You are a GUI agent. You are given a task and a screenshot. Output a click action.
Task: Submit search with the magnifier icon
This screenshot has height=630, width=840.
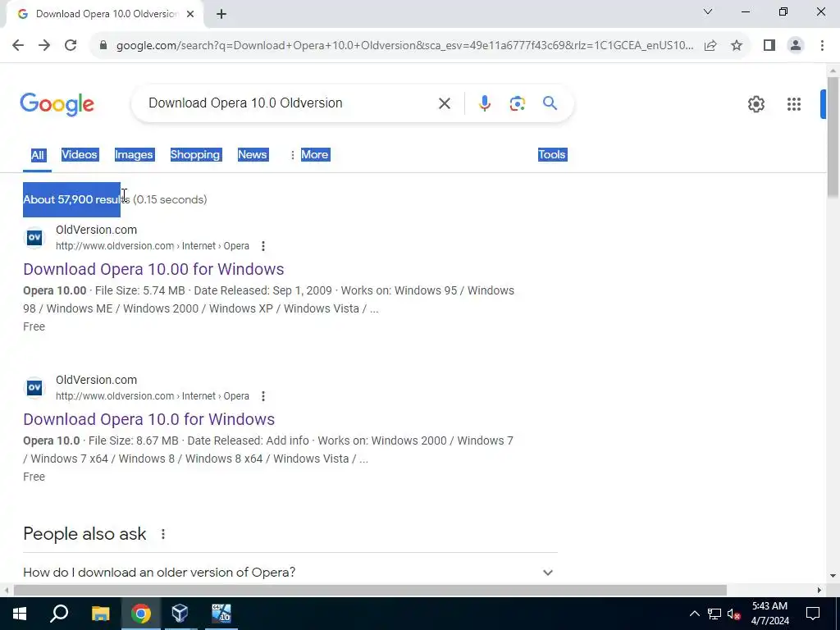click(550, 103)
